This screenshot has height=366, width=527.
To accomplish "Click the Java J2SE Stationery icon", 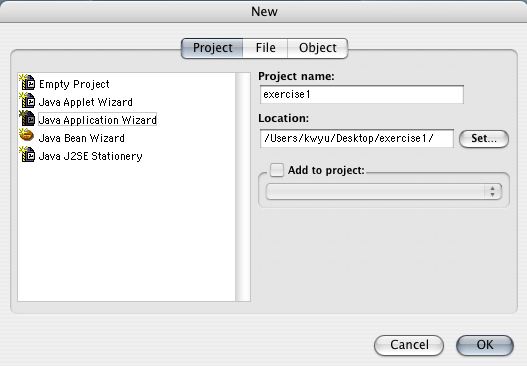I will pos(27,155).
